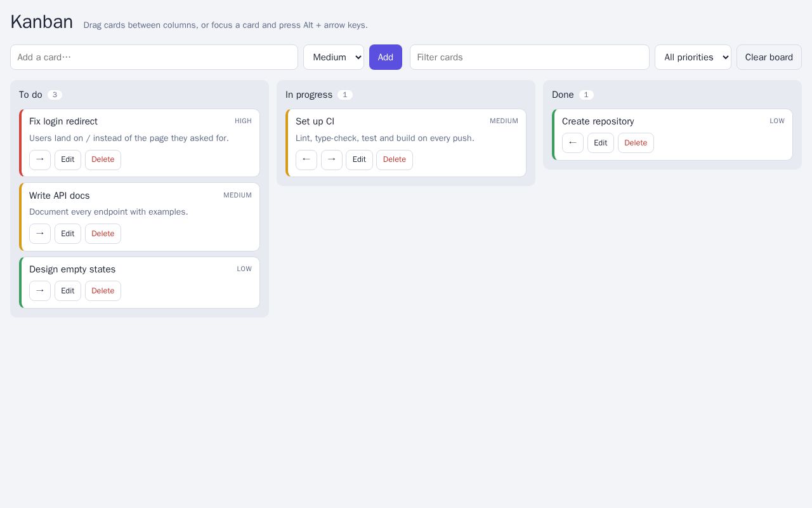The image size is (812, 508).
Task: Click the To do count badge '3'
Action: (x=55, y=95)
